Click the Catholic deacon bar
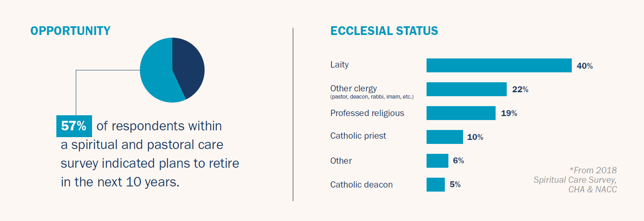 (435, 185)
